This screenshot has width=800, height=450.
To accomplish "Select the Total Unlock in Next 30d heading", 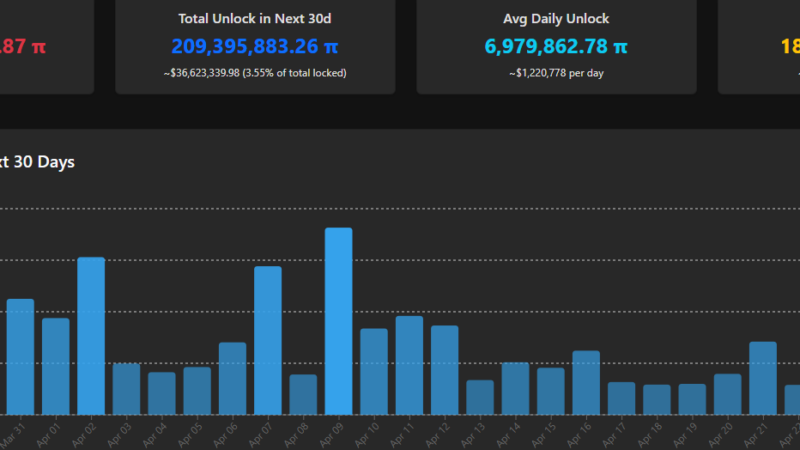I will click(254, 18).
